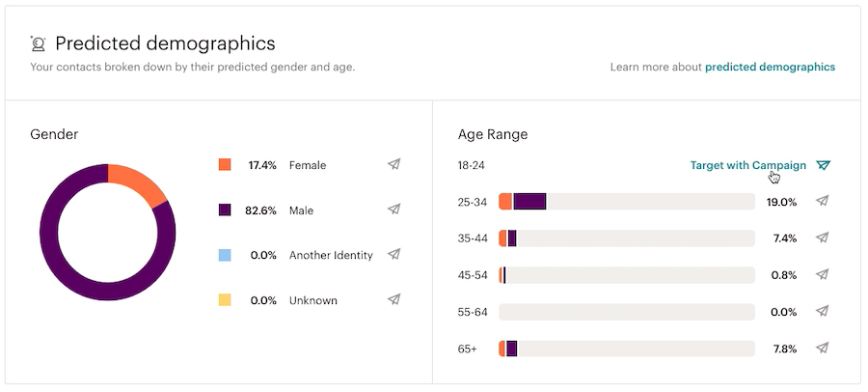Click send icon for 45-54 age range
This screenshot has width=868, height=392.
point(822,274)
